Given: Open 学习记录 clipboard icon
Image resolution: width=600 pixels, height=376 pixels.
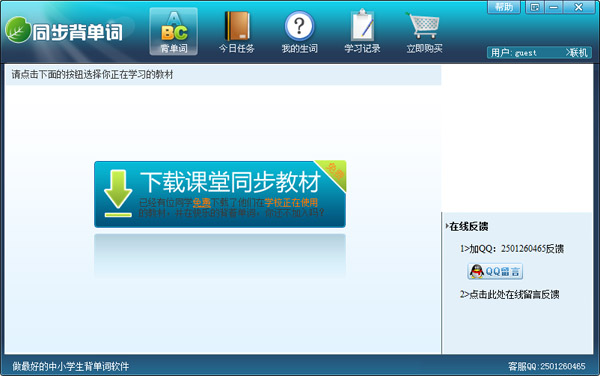Looking at the screenshot, I should (x=362, y=31).
